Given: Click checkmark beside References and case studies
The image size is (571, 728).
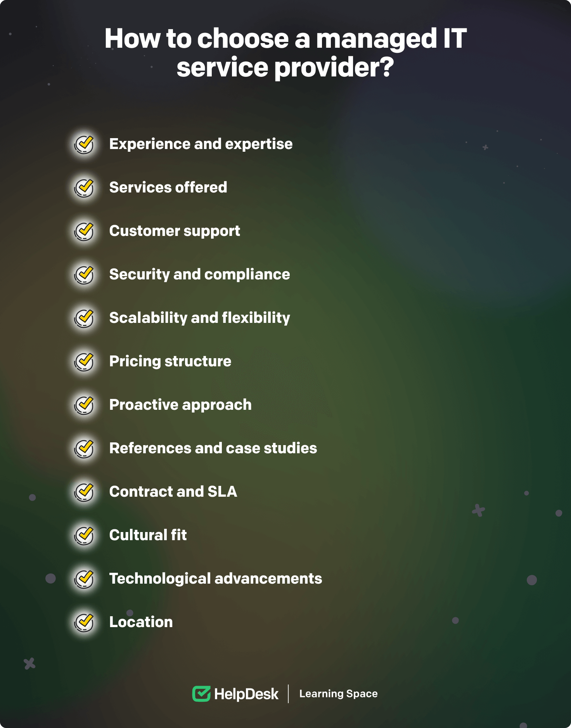Looking at the screenshot, I should [84, 449].
